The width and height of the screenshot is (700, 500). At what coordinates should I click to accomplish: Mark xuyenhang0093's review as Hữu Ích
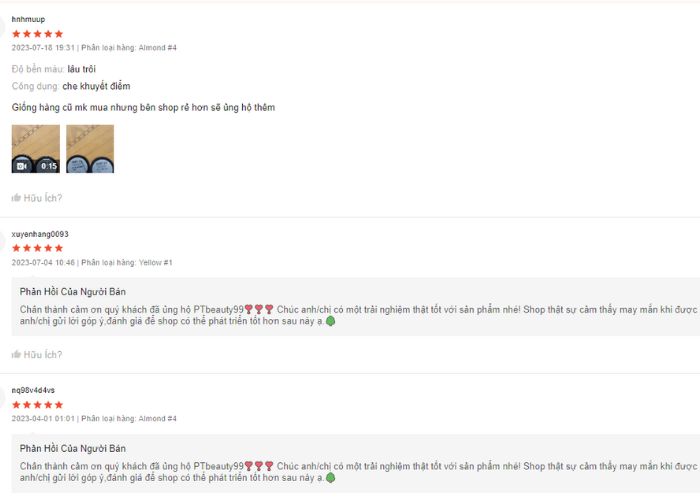(x=37, y=354)
